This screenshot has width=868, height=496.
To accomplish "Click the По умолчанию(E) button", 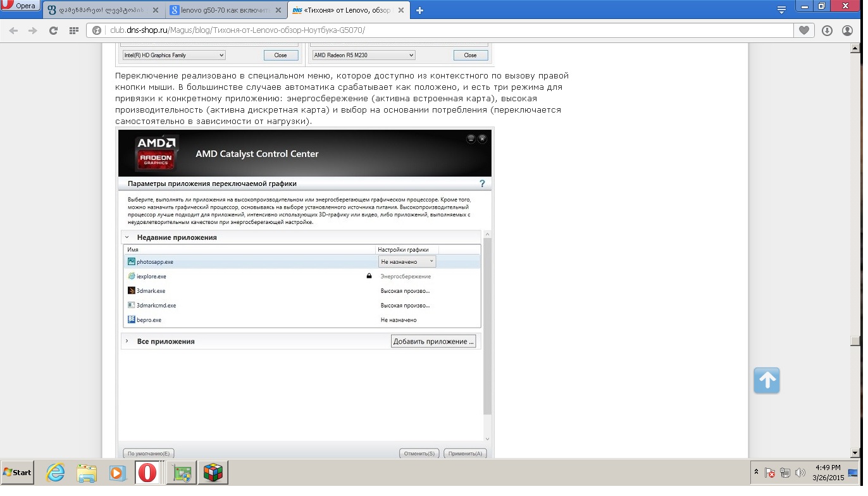I will 149,453.
